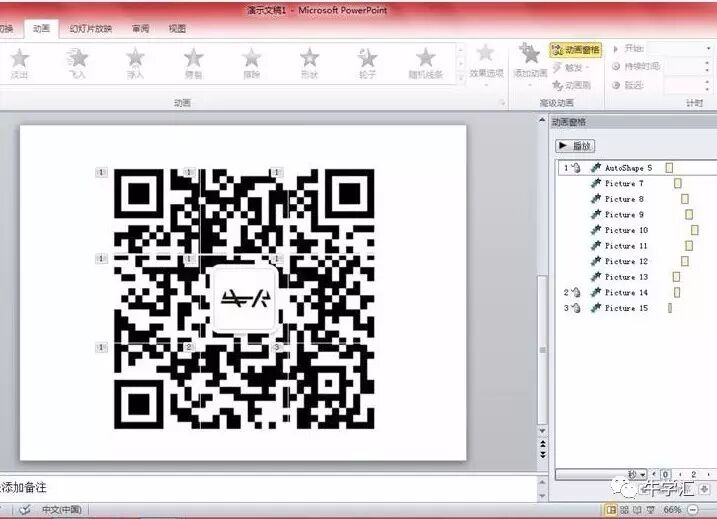Image resolution: width=717 pixels, height=519 pixels.
Task: Go to next slide with double-down arrow
Action: [542, 455]
